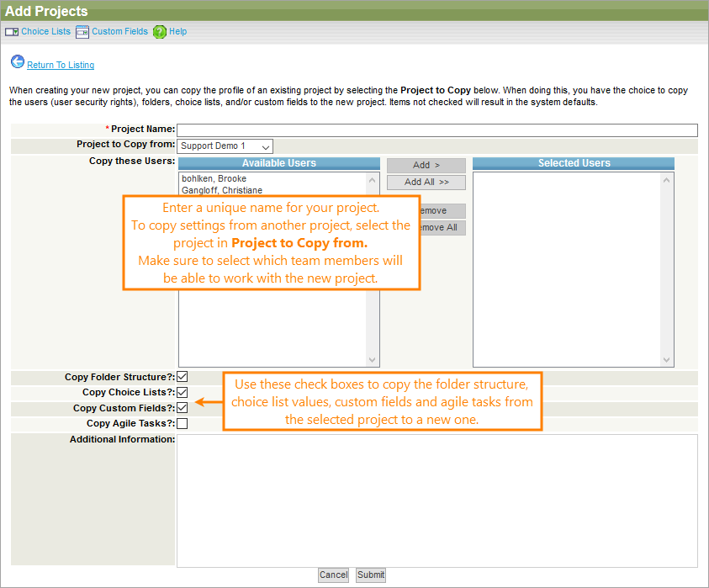Open the Choice Lists toolbar link
The height and width of the screenshot is (588, 709).
pyautogui.click(x=46, y=32)
